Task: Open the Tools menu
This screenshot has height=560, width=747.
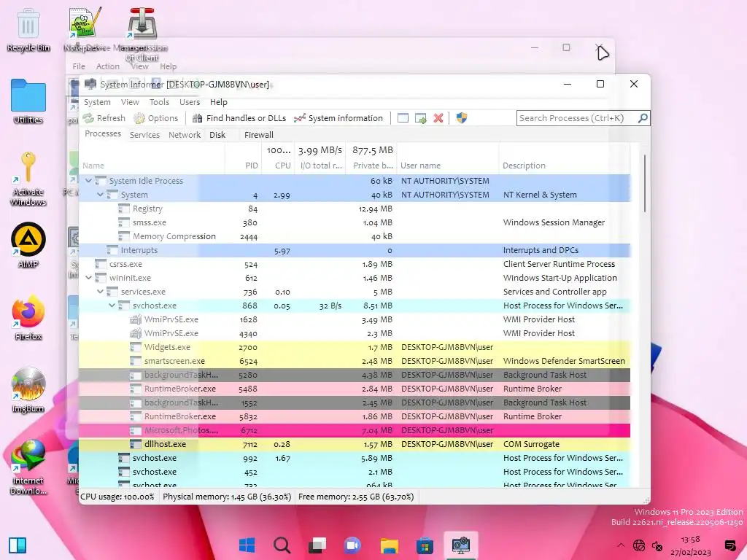Action: [159, 102]
